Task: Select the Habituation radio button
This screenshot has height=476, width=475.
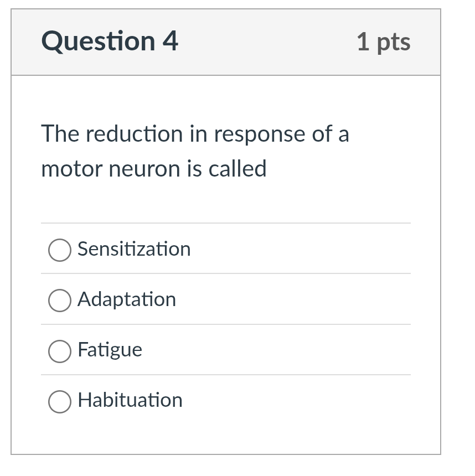Action: point(59,400)
